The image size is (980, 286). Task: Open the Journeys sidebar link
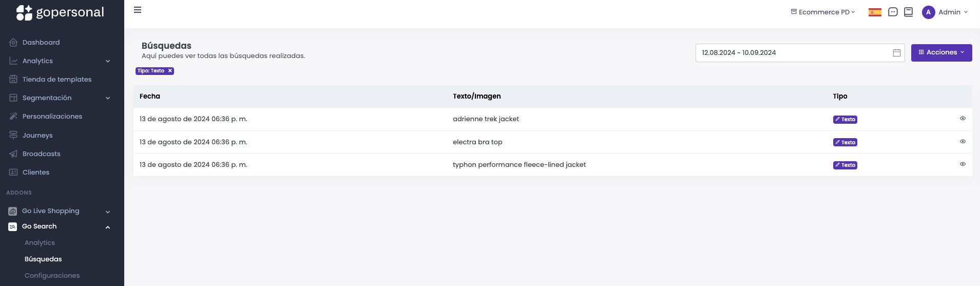(37, 136)
